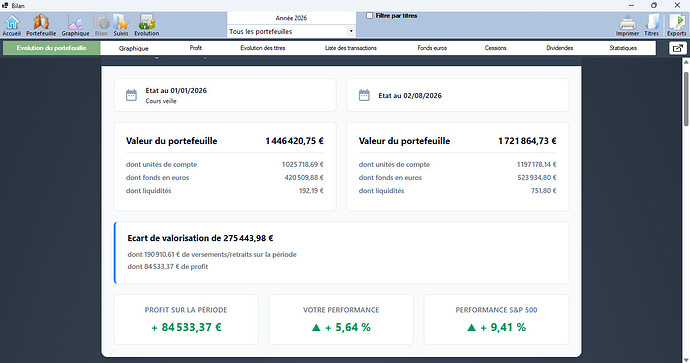Click the scrollbar up arrow
The image size is (690, 363).
tap(686, 62)
